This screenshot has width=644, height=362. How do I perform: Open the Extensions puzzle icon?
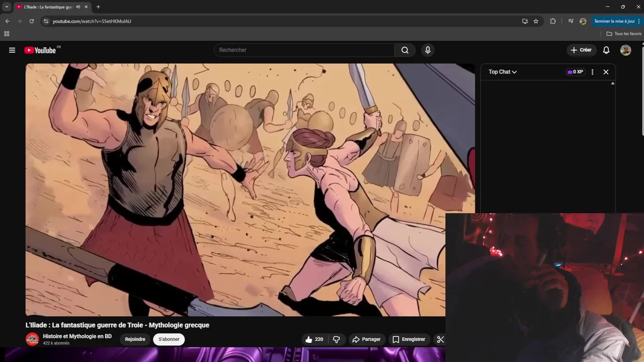tap(553, 21)
